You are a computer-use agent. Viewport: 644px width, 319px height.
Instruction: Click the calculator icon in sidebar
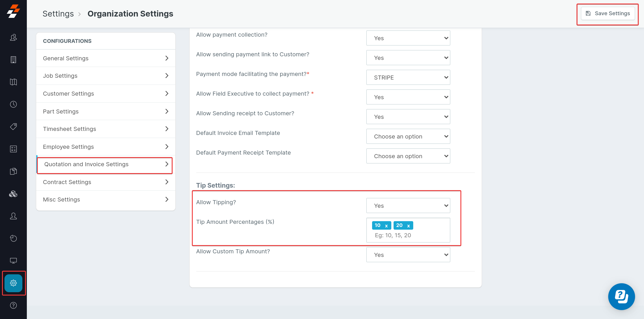[x=13, y=149]
